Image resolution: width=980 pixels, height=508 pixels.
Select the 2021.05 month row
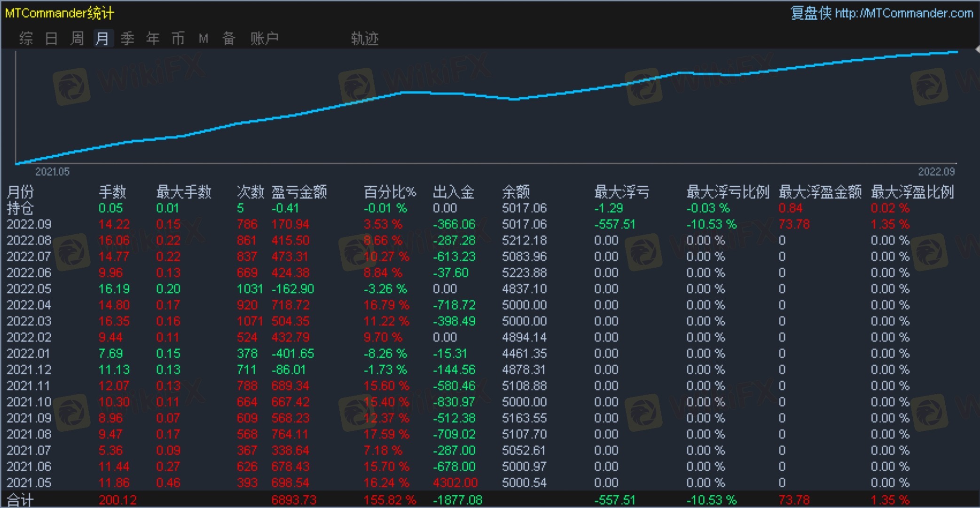pyautogui.click(x=29, y=483)
